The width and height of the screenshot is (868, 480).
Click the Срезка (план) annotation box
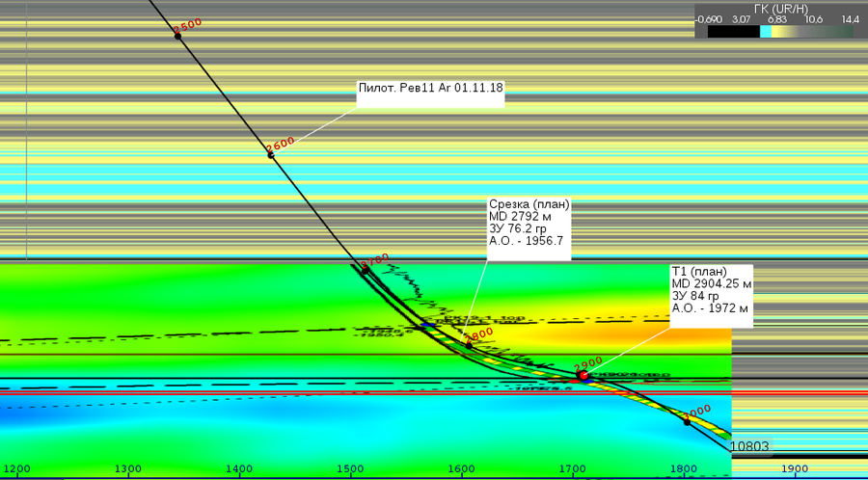[x=529, y=228]
